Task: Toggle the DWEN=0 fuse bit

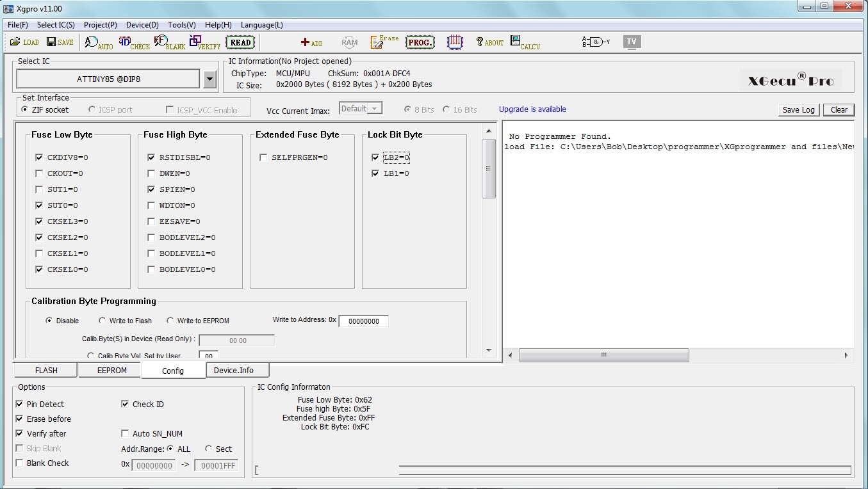Action: 151,173
